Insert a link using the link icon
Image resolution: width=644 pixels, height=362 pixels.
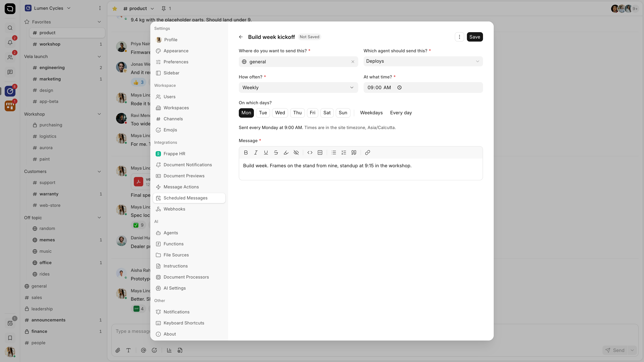tap(367, 152)
